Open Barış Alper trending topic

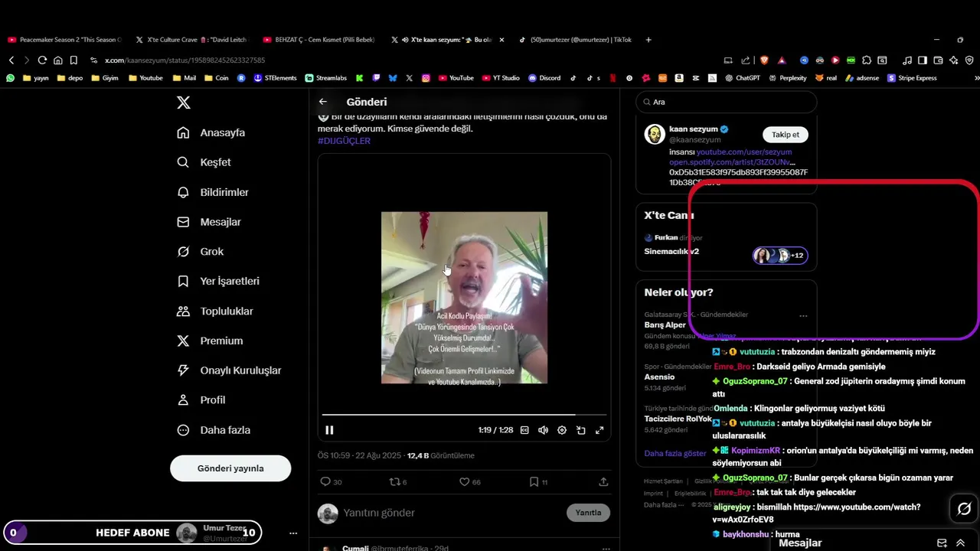[x=665, y=324]
